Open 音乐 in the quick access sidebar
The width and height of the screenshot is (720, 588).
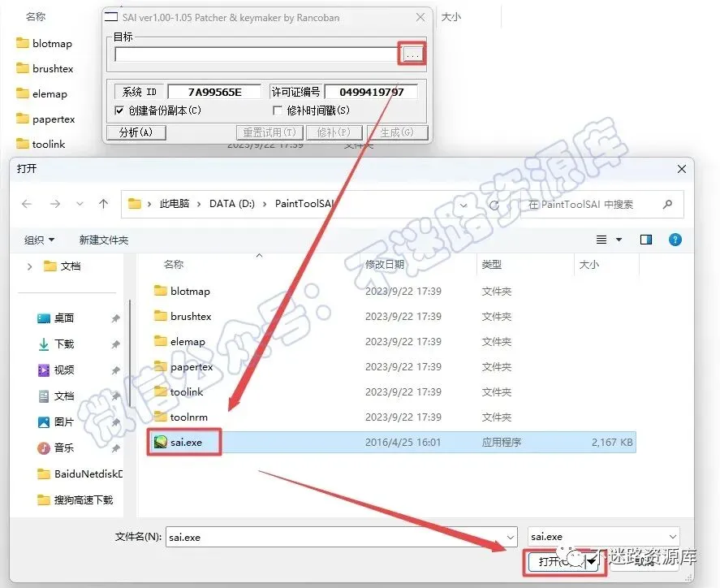[55, 447]
